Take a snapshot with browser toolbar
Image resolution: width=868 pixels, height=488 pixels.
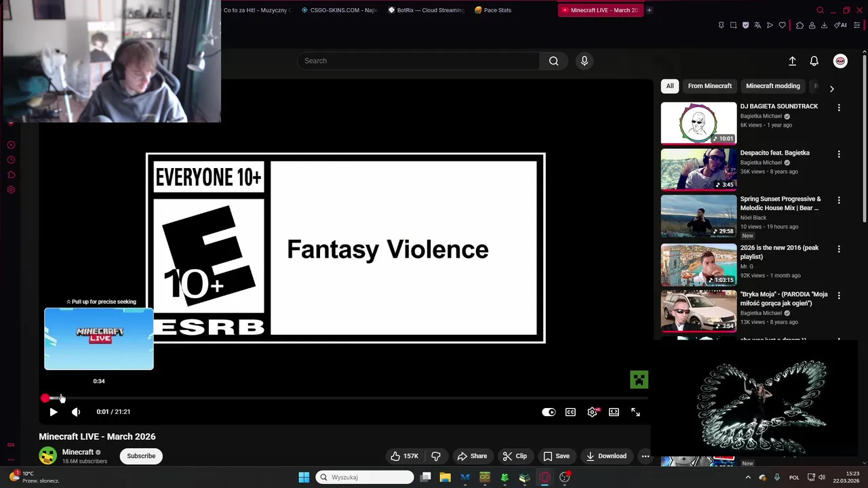point(733,25)
